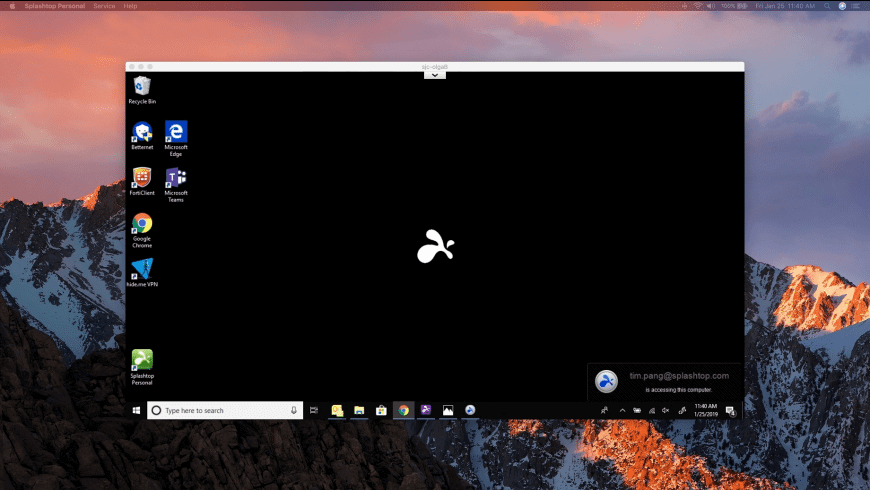The height and width of the screenshot is (490, 870).
Task: Open the Microsoft Edge desktop shortcut
Action: click(x=176, y=133)
